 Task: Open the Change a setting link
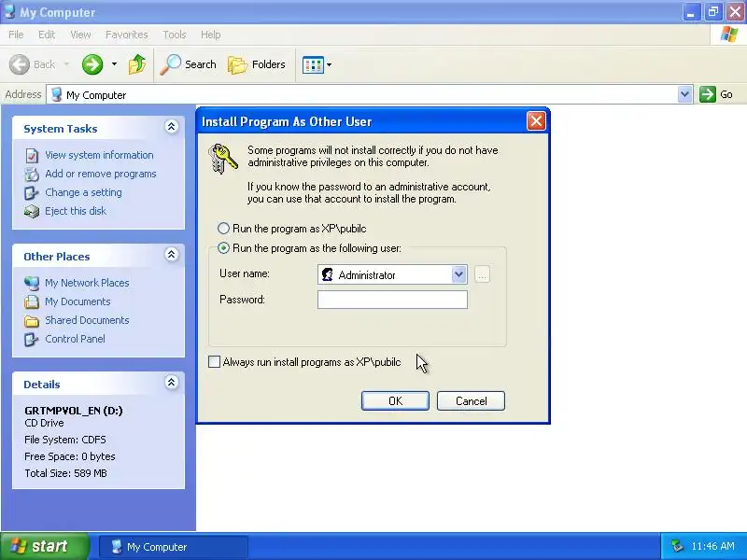[x=83, y=192]
